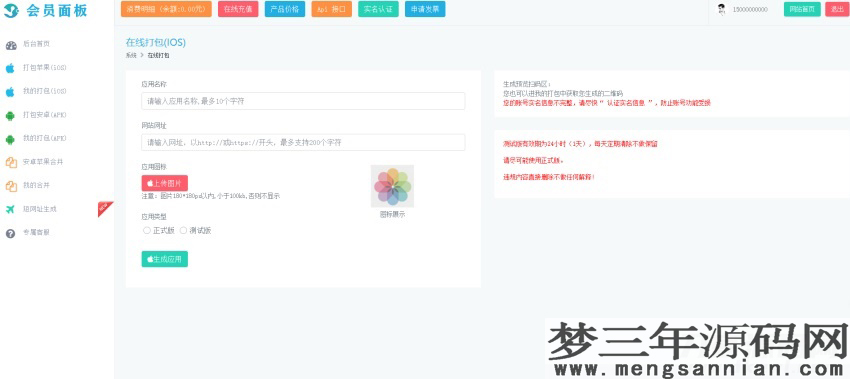Click the green 生成应用 button
Viewport: 850px width, 379px height.
[165, 259]
